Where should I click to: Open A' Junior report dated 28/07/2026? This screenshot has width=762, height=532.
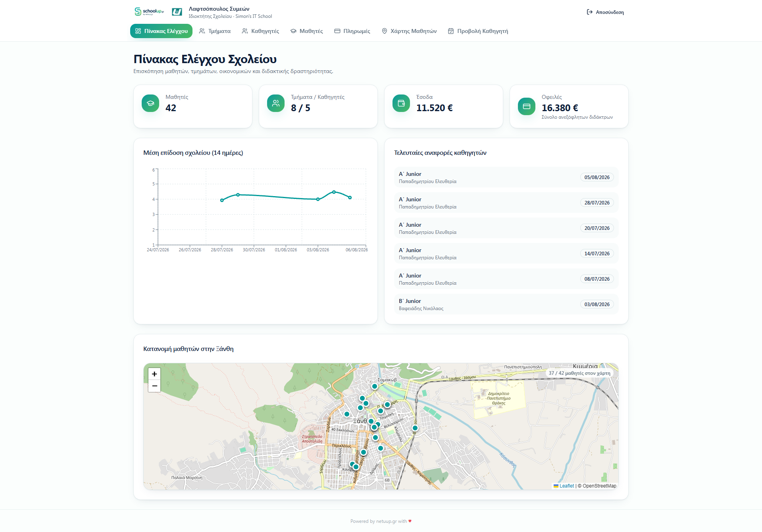tap(506, 202)
